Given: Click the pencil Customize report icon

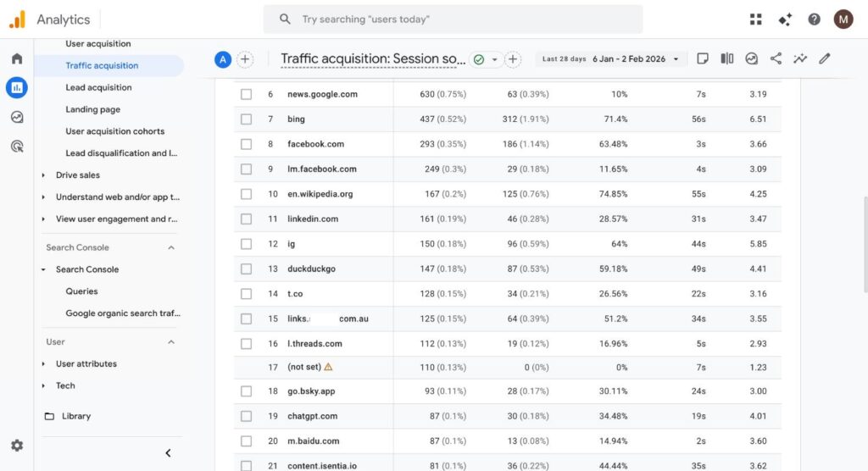Looking at the screenshot, I should coord(825,59).
